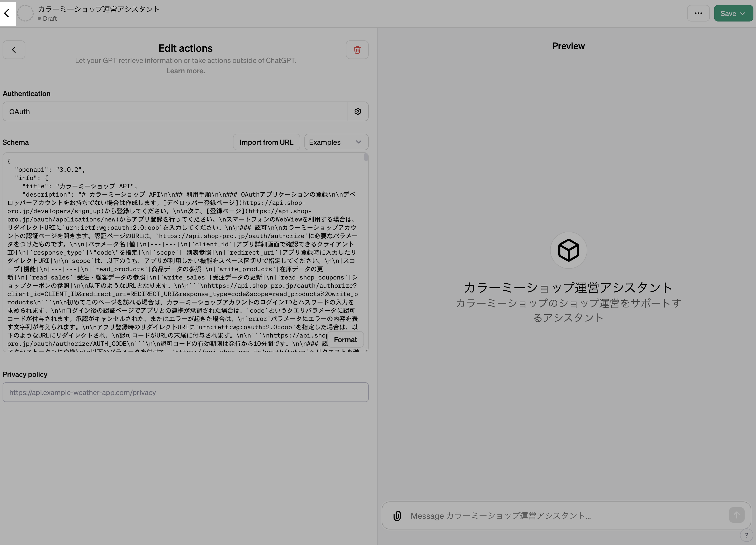
Task: Navigate back using the top-left chevron
Action: tap(7, 13)
